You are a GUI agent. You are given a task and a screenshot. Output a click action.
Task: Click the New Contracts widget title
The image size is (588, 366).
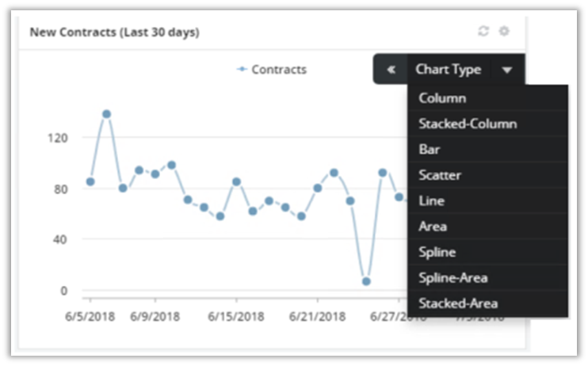[114, 32]
